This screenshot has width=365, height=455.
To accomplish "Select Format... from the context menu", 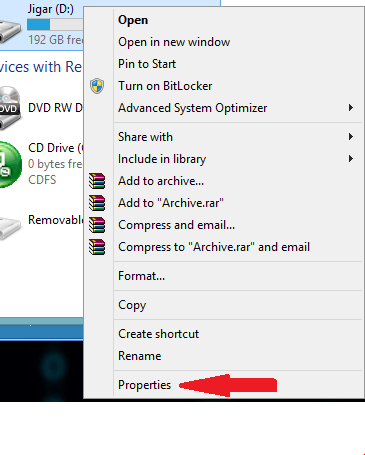I will [238, 276].
